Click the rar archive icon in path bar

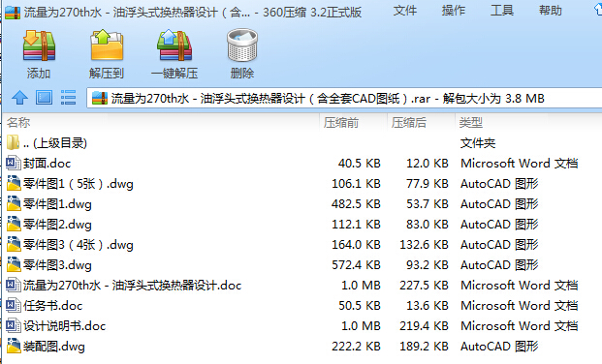[x=100, y=98]
